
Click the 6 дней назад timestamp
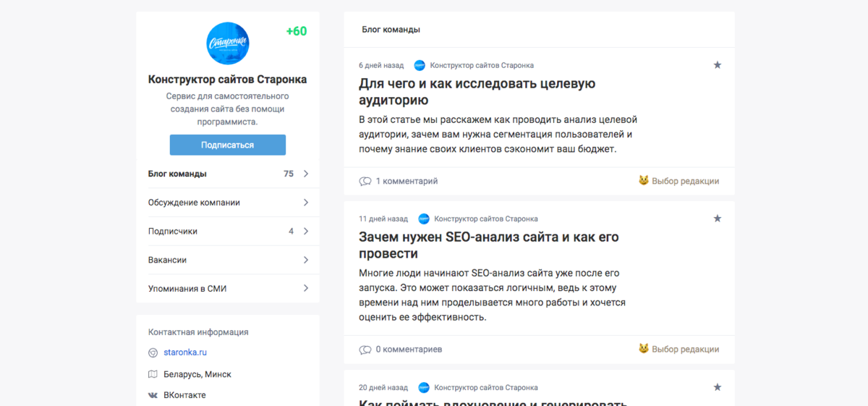tap(381, 65)
